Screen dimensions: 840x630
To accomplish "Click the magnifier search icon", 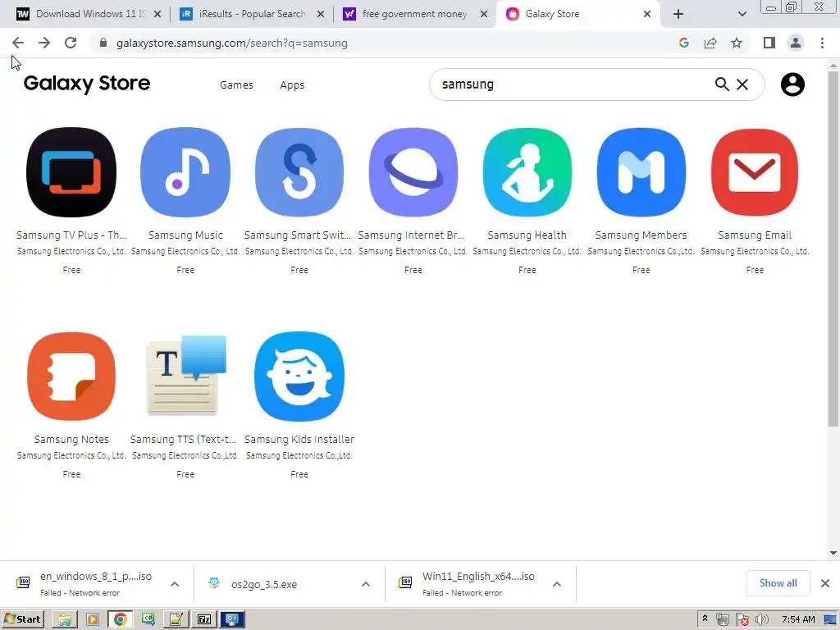I will point(722,84).
